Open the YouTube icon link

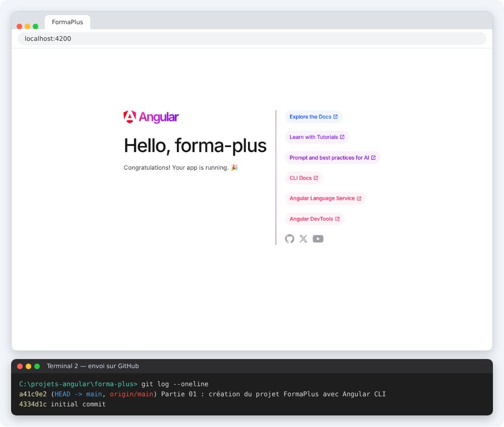point(318,239)
